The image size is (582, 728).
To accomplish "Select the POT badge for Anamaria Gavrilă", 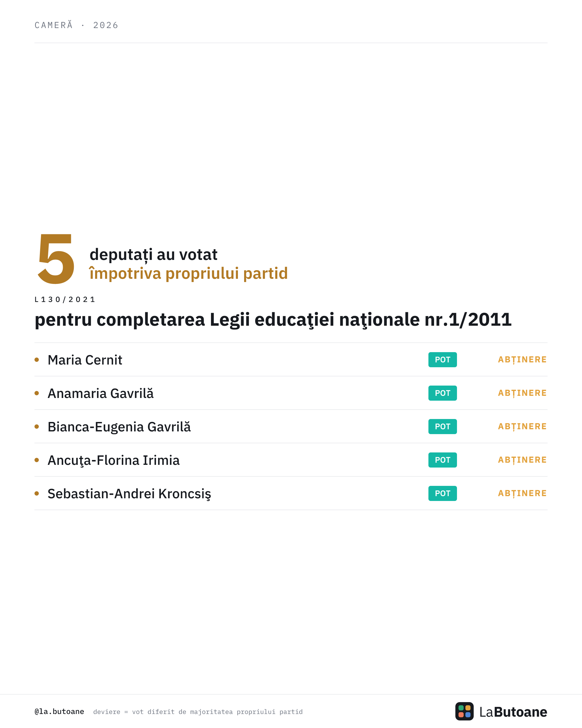I will coord(442,393).
